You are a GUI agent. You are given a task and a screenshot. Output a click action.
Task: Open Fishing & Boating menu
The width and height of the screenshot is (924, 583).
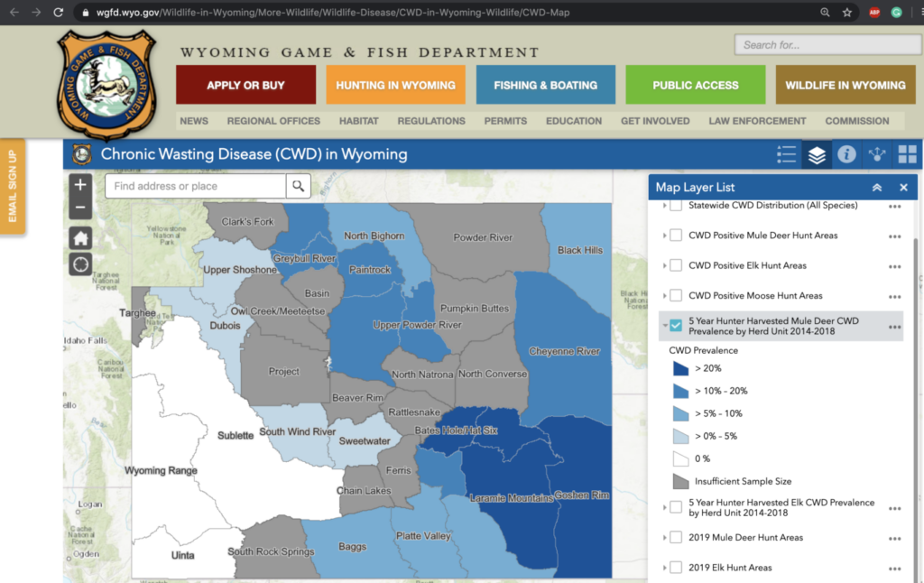tap(546, 85)
